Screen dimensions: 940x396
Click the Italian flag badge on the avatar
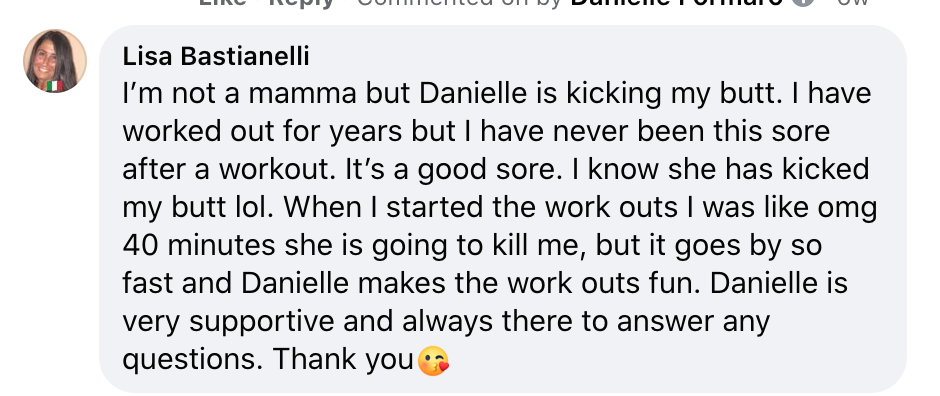coord(55,86)
